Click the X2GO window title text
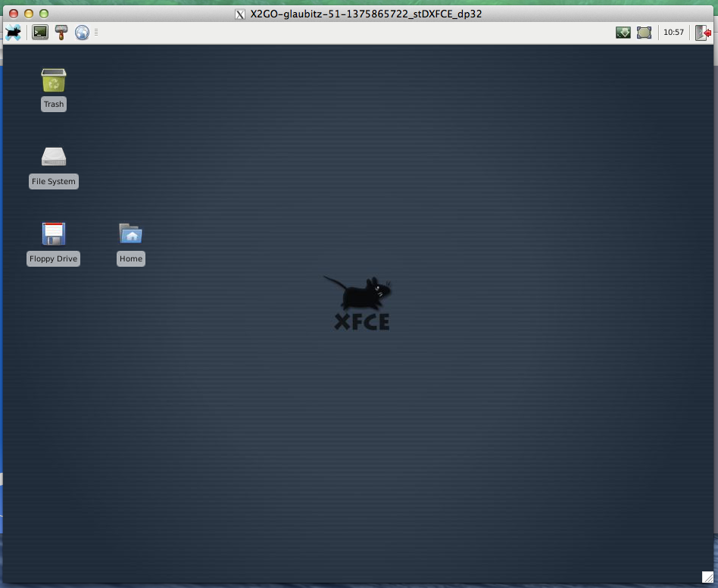718x588 pixels. [x=366, y=14]
